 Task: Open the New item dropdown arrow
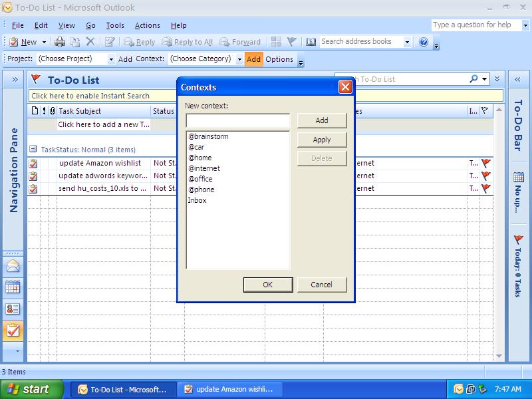44,43
